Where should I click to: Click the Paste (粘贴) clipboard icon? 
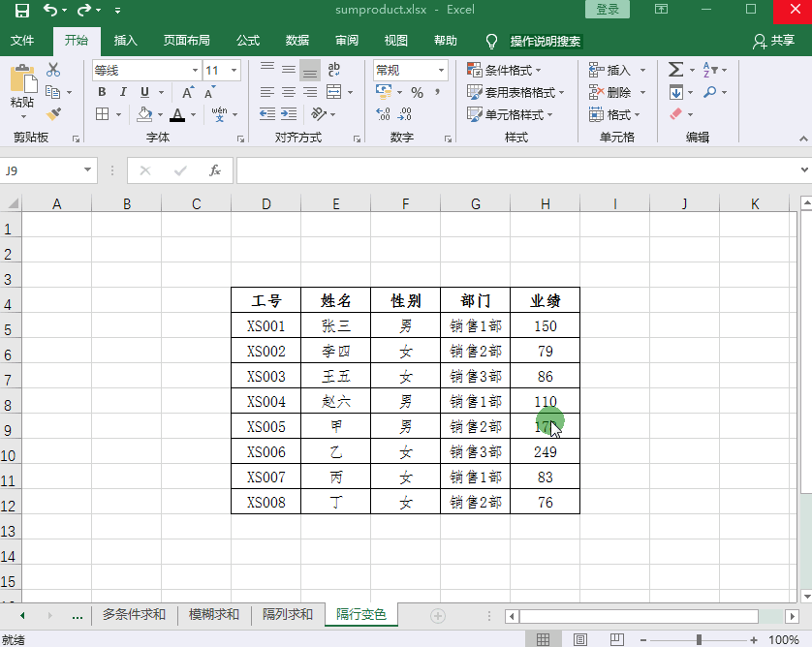click(22, 79)
